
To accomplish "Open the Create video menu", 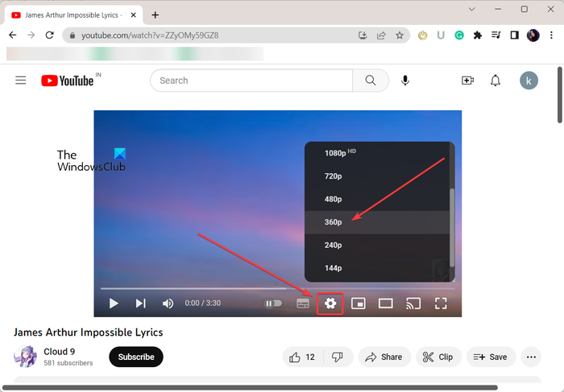I will click(x=467, y=80).
